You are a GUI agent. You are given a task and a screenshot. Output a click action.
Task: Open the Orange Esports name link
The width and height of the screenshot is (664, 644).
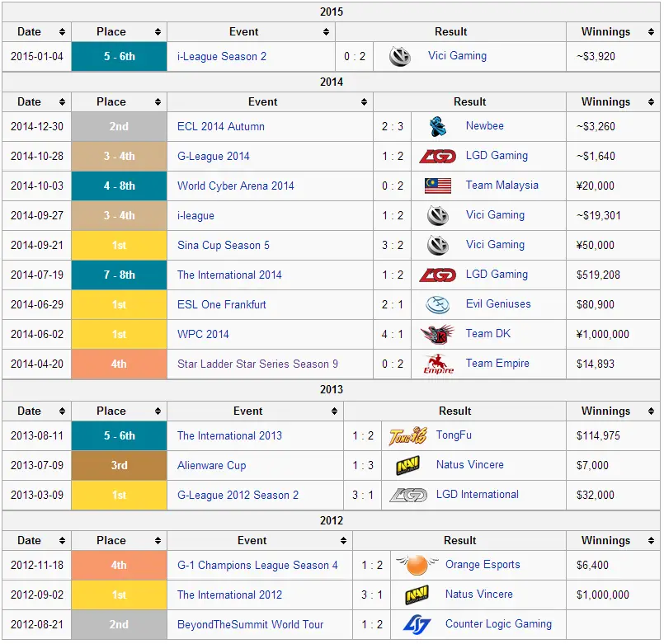[x=483, y=564]
